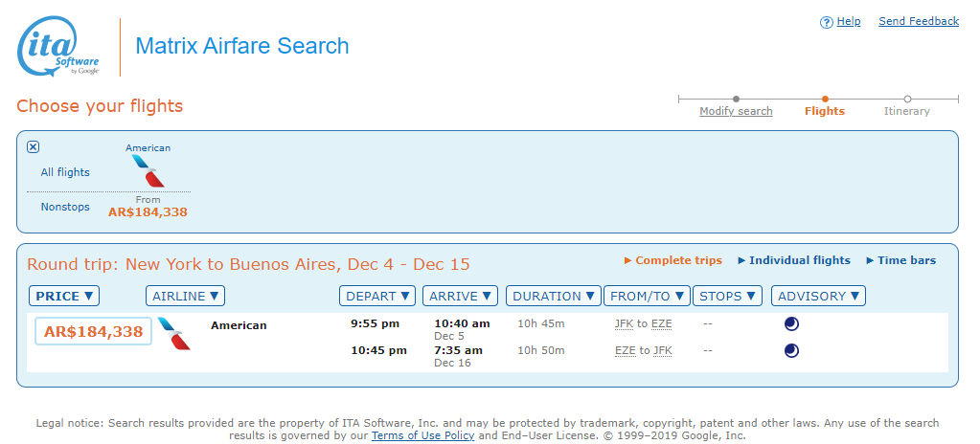Click the Help question mark icon

827,22
